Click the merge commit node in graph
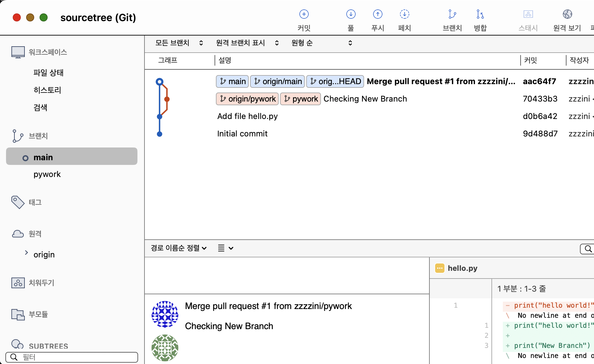The image size is (594, 364). coord(160,81)
